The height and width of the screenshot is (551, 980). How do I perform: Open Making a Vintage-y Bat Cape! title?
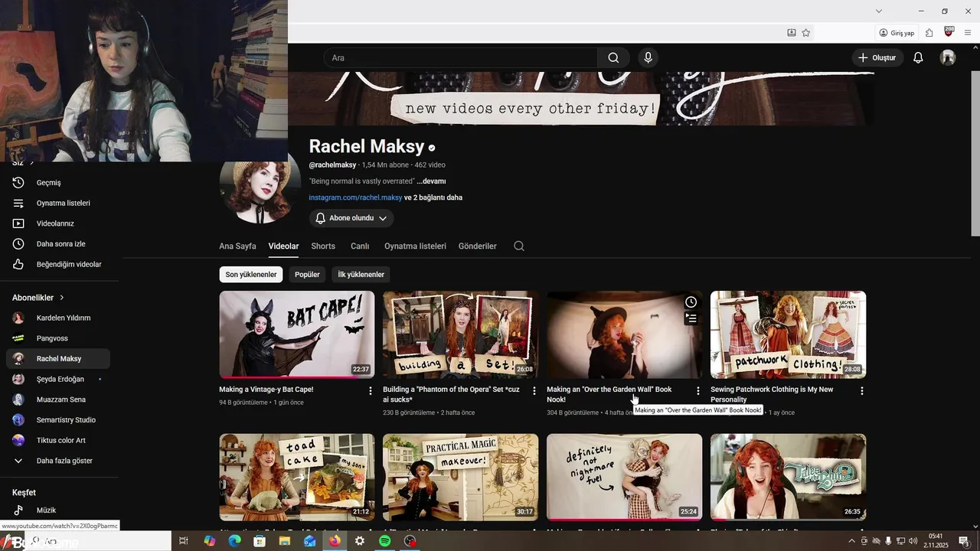coord(266,390)
